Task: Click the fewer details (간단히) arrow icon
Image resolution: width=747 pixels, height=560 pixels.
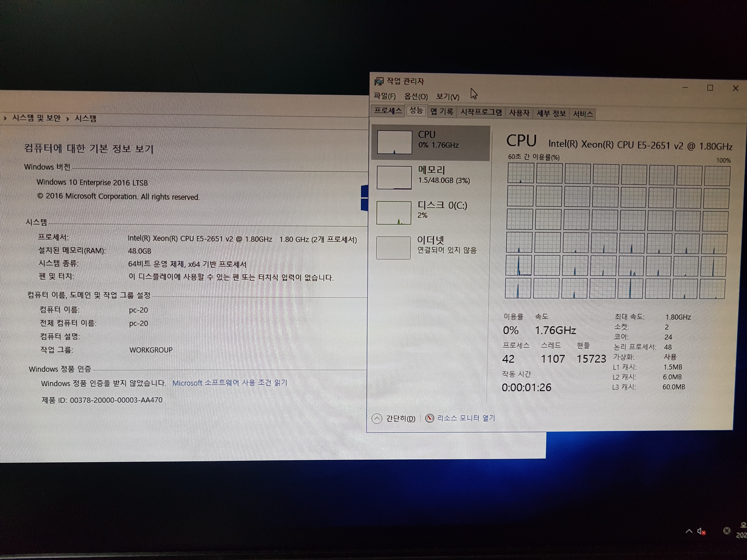Action: tap(376, 419)
